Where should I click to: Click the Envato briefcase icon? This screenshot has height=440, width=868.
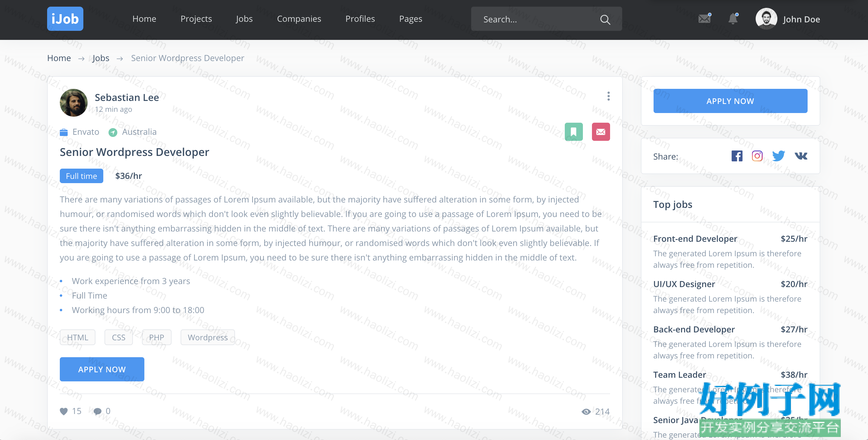(x=64, y=132)
